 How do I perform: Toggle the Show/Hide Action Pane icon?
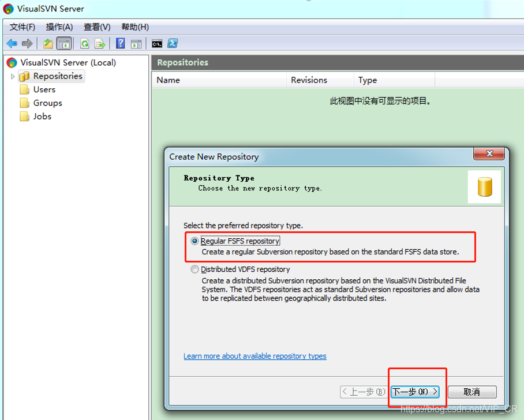[x=136, y=44]
